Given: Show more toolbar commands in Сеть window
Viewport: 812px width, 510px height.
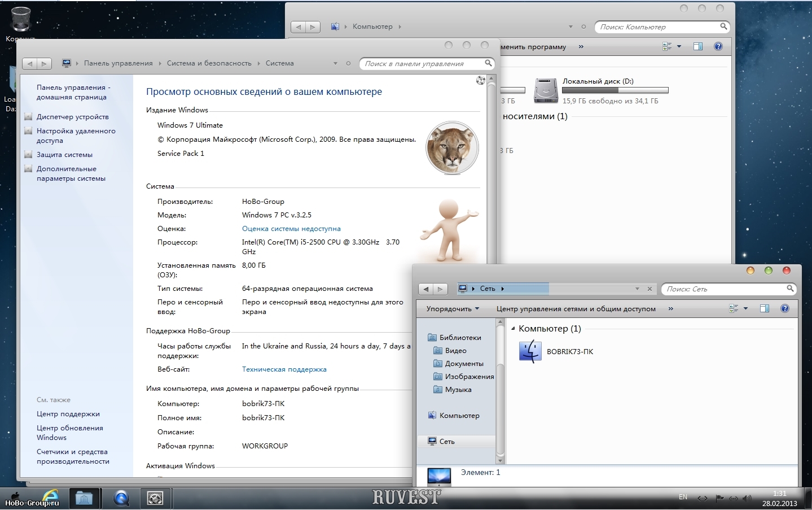Looking at the screenshot, I should [671, 309].
